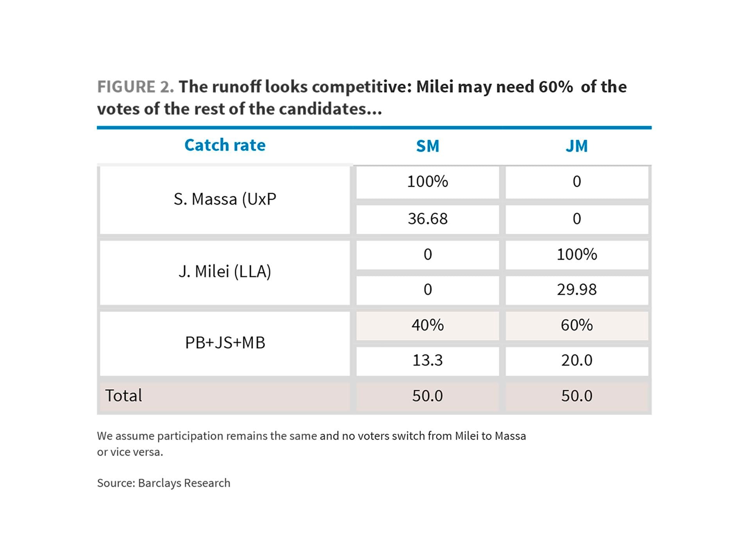Click the "Total" row label
The image size is (750, 560).
[123, 396]
